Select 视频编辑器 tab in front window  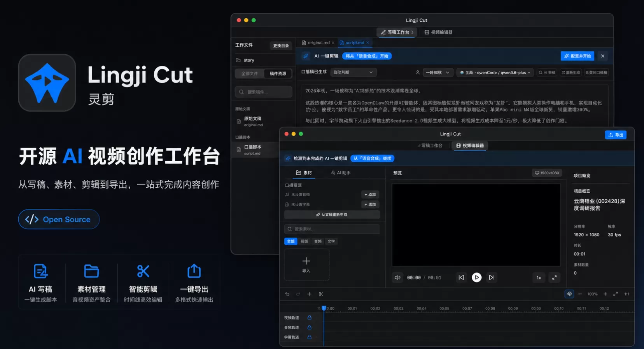470,145
